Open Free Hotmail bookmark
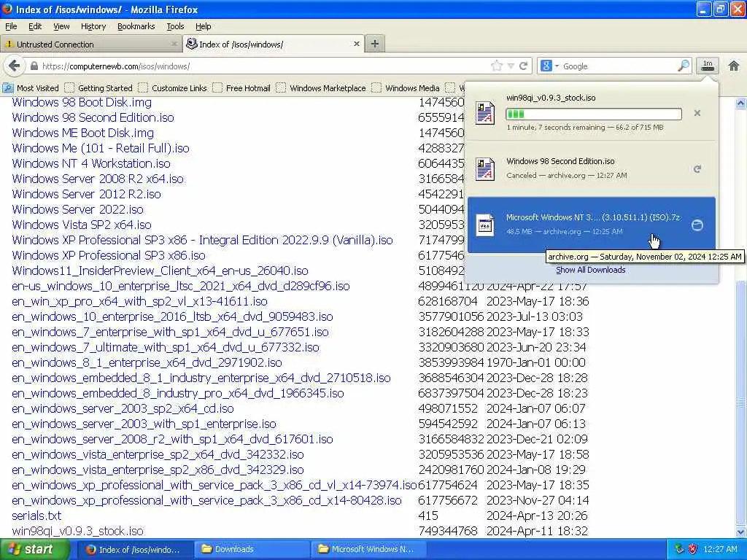The image size is (747, 560). (242, 88)
